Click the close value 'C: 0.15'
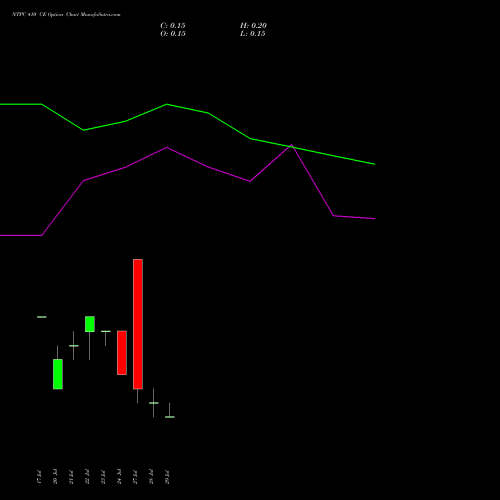Screen dimensions: 500x500 point(173,26)
